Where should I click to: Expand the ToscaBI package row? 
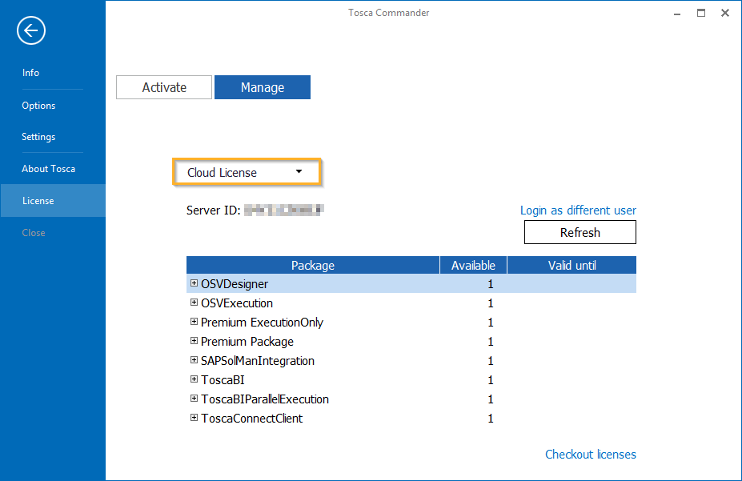click(x=194, y=380)
